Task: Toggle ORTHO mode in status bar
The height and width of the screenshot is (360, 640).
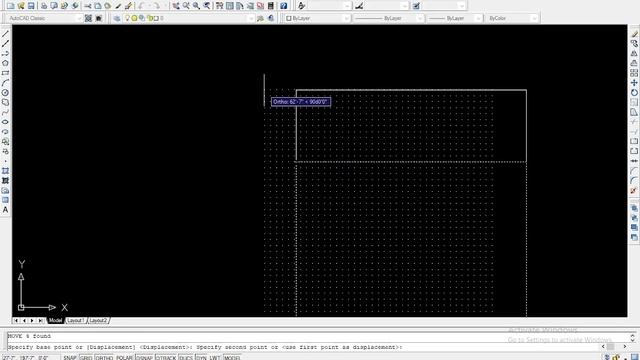Action: tap(104, 358)
